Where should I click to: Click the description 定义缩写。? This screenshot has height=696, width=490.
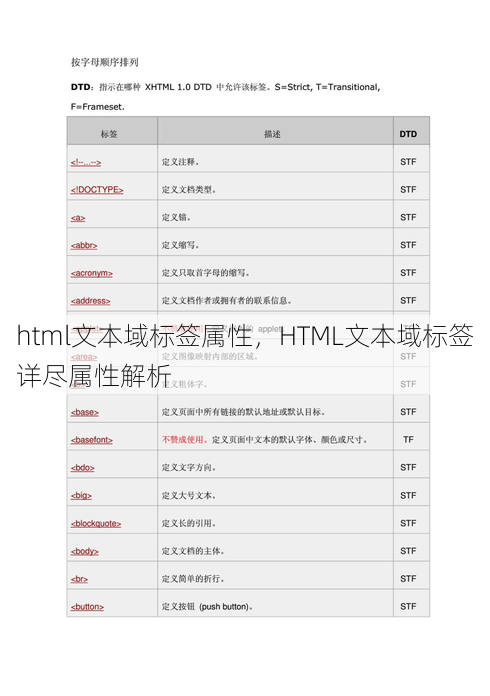click(x=180, y=245)
